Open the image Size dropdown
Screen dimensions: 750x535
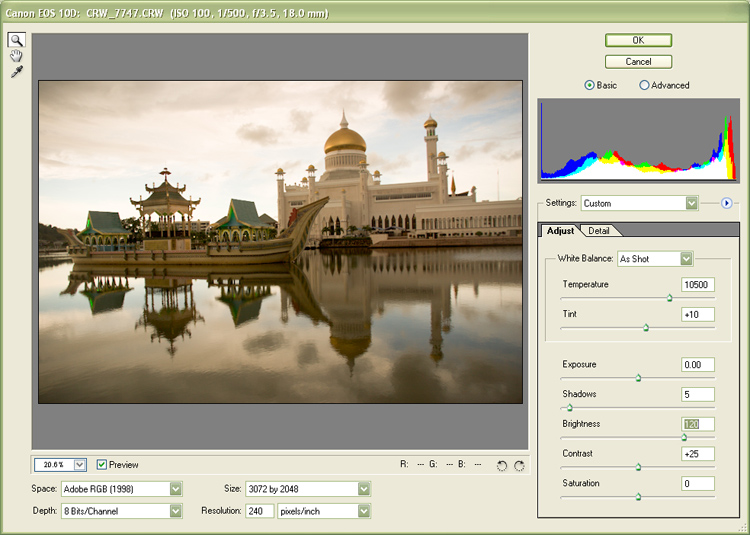[363, 489]
